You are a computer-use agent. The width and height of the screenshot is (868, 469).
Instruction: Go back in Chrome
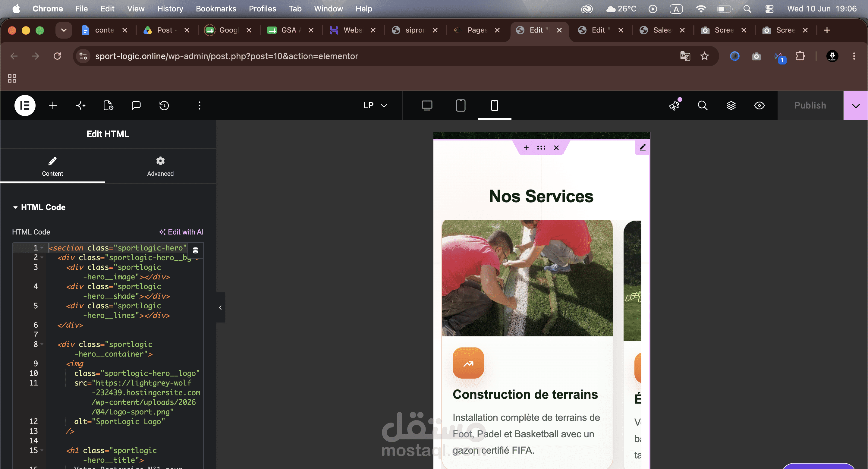pyautogui.click(x=14, y=56)
